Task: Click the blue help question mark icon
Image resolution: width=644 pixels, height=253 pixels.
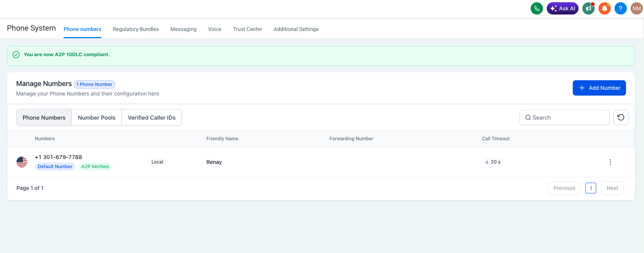Action: tap(621, 8)
